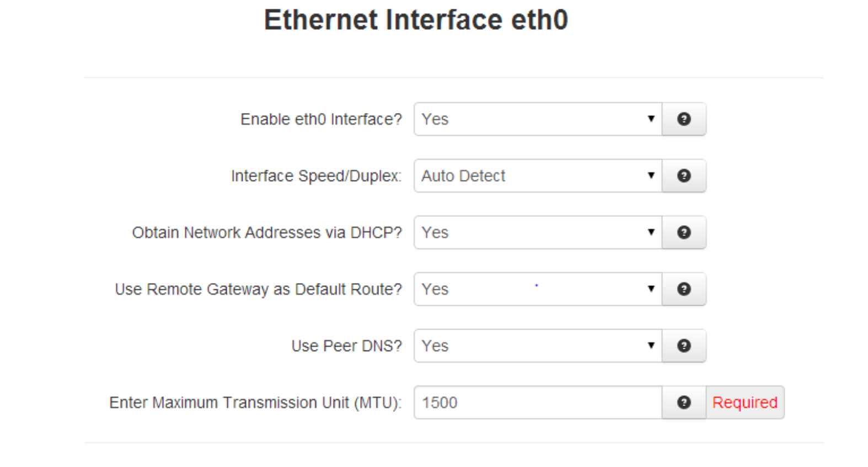
Task: Click the 'Ethernet Interface eth0' heading
Action: click(416, 20)
